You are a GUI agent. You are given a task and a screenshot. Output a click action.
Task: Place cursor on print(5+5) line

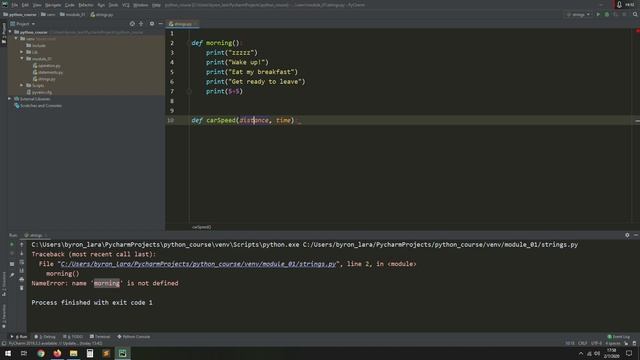[224, 91]
